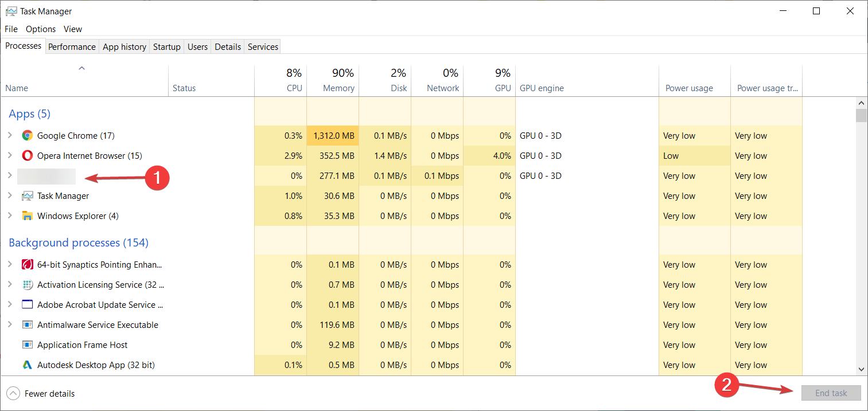Click the Opera Internet Browser icon
The image size is (868, 411).
click(x=27, y=156)
